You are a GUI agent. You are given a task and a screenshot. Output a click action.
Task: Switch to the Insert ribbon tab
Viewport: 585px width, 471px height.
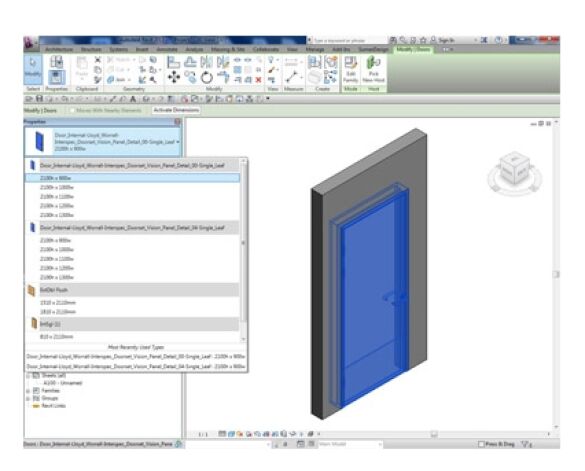[142, 49]
